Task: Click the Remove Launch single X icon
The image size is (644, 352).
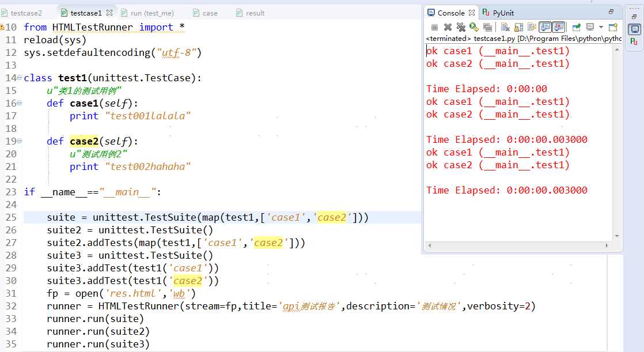Action: click(448, 27)
